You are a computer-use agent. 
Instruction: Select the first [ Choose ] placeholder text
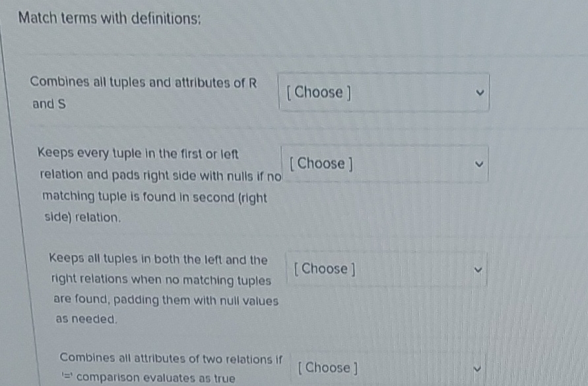pos(319,92)
